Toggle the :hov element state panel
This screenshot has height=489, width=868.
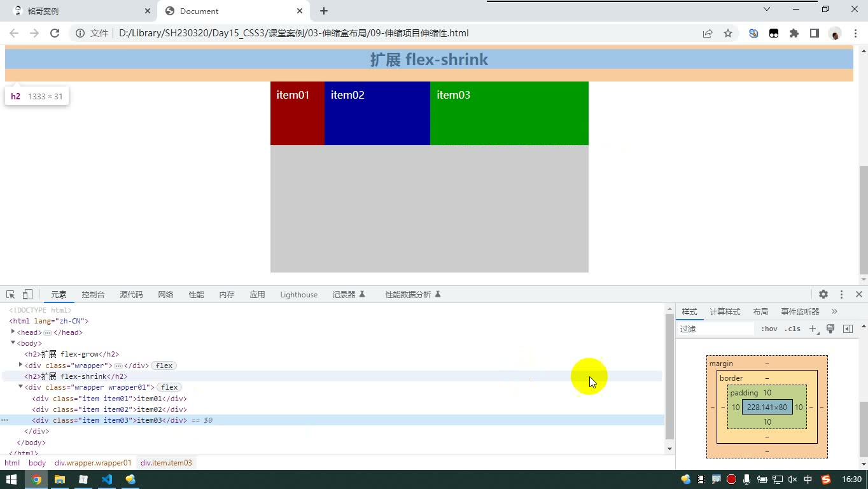coord(769,329)
